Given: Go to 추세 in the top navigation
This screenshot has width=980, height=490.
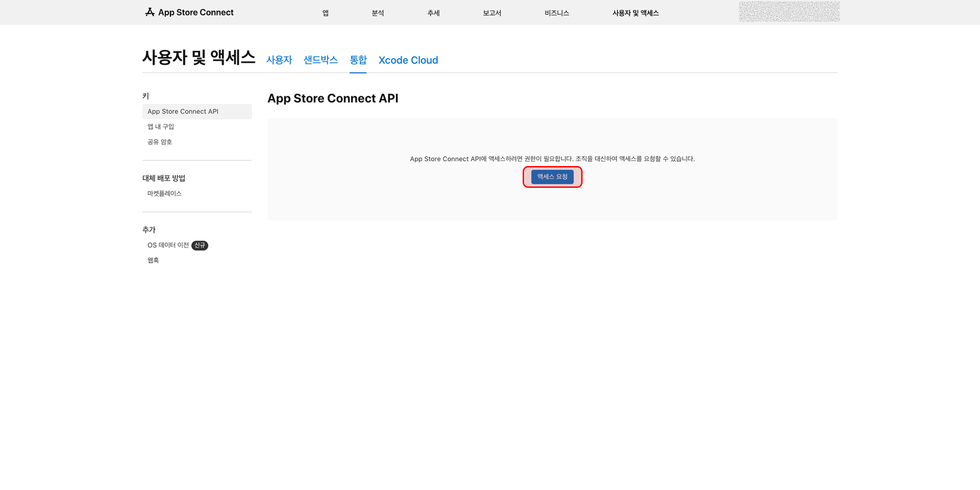Looking at the screenshot, I should (433, 13).
